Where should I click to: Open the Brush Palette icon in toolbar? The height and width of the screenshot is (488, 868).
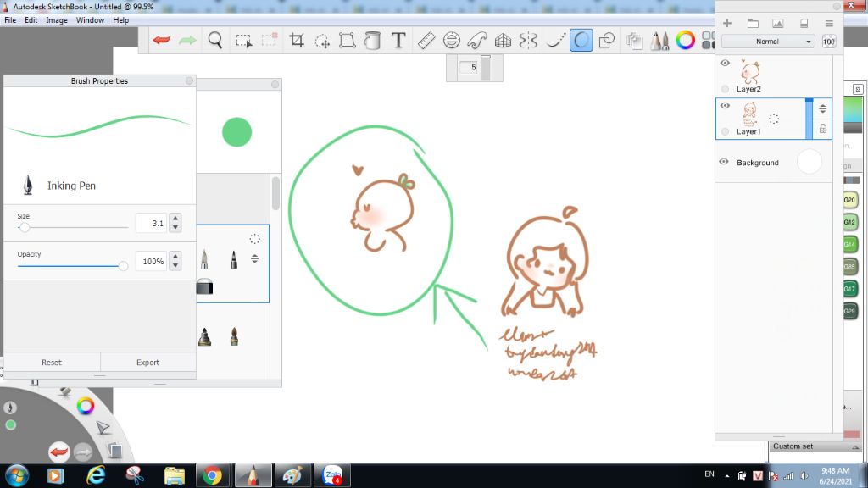[x=659, y=41]
